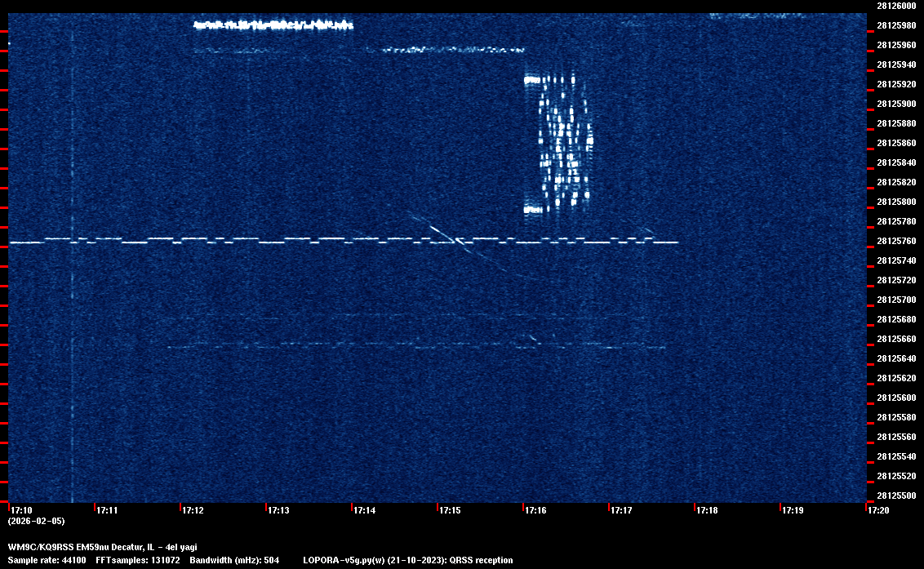Click the Bandwidth (mHz): 504 text
The image size is (924, 569).
click(234, 560)
